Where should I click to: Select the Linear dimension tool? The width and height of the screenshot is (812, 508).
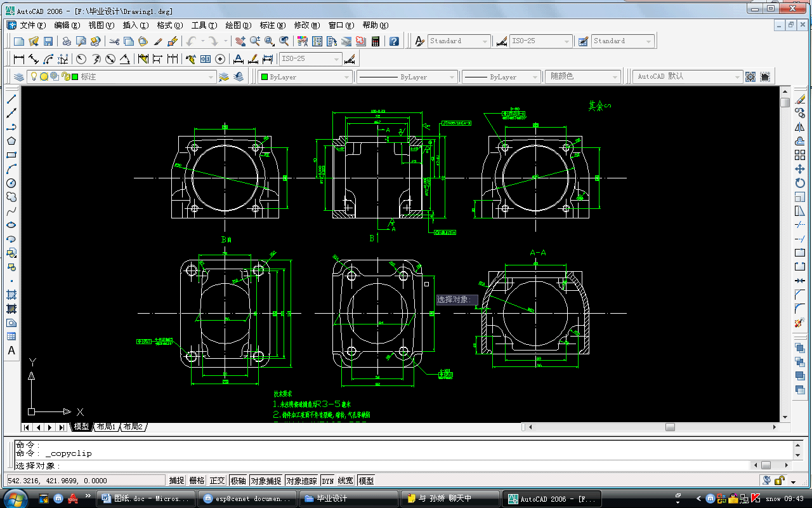tap(19, 59)
